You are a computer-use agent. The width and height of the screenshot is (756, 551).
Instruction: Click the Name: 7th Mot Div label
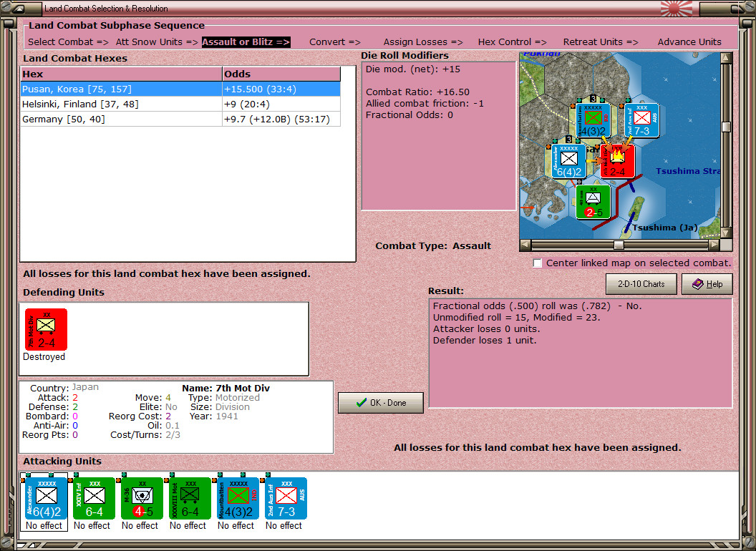[x=226, y=388]
